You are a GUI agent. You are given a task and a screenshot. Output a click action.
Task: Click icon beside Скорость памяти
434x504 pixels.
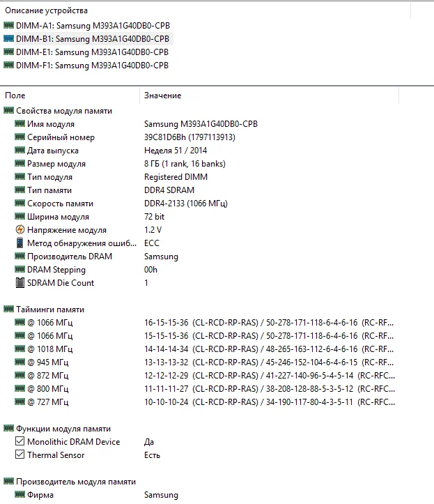coord(20,203)
